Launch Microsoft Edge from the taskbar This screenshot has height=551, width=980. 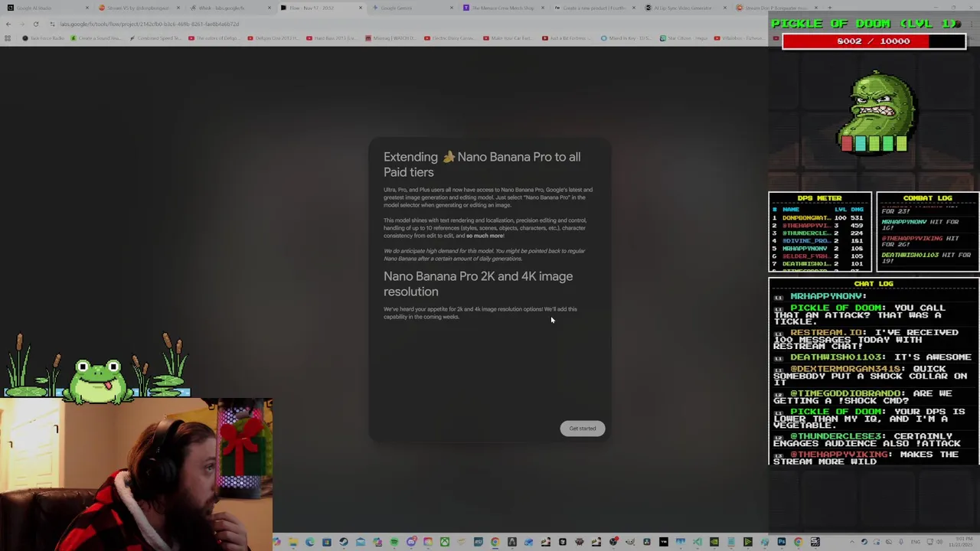click(310, 543)
